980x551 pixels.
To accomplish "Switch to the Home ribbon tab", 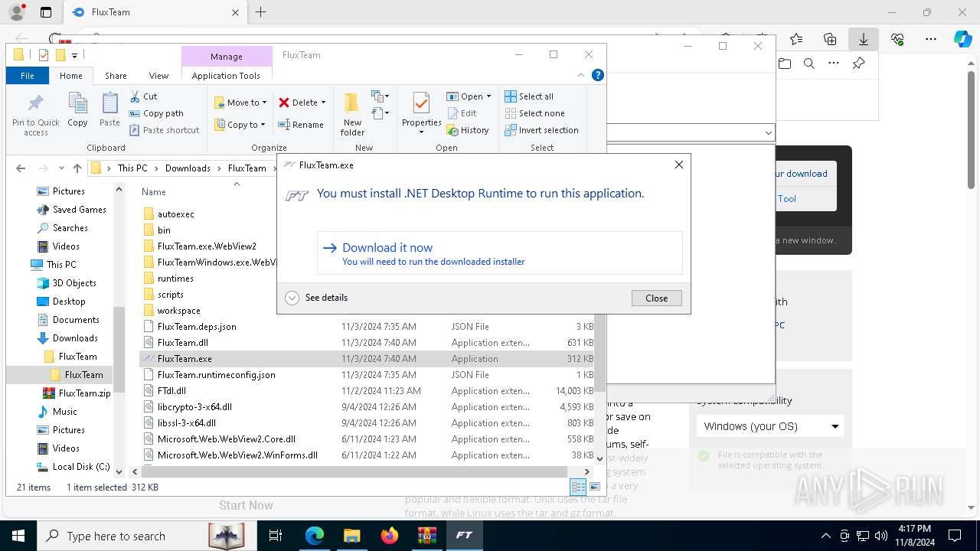I will (x=71, y=76).
